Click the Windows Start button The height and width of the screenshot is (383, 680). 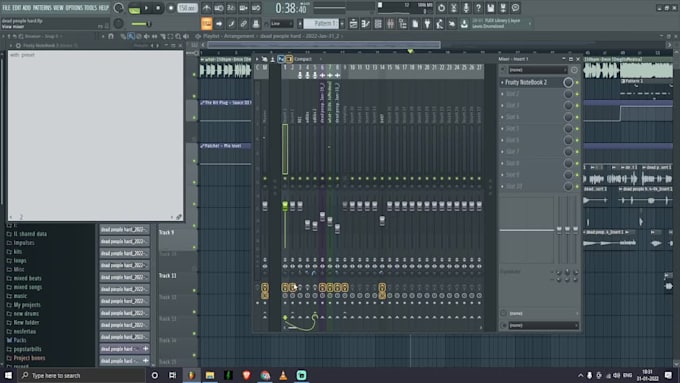(8, 375)
